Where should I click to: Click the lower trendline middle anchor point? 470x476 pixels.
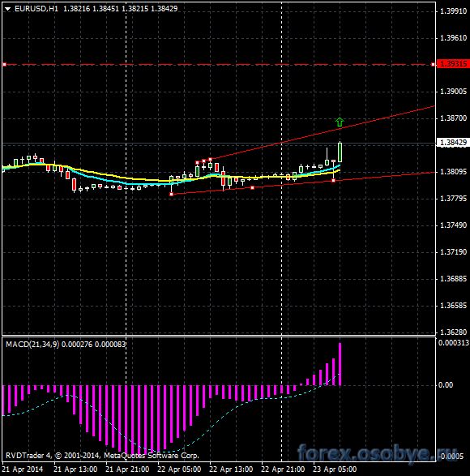point(253,187)
